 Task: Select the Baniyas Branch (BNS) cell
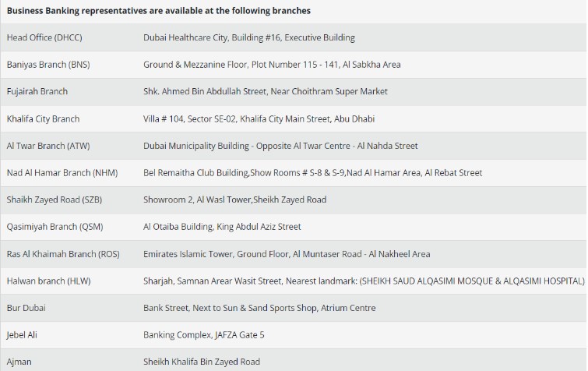click(x=48, y=65)
